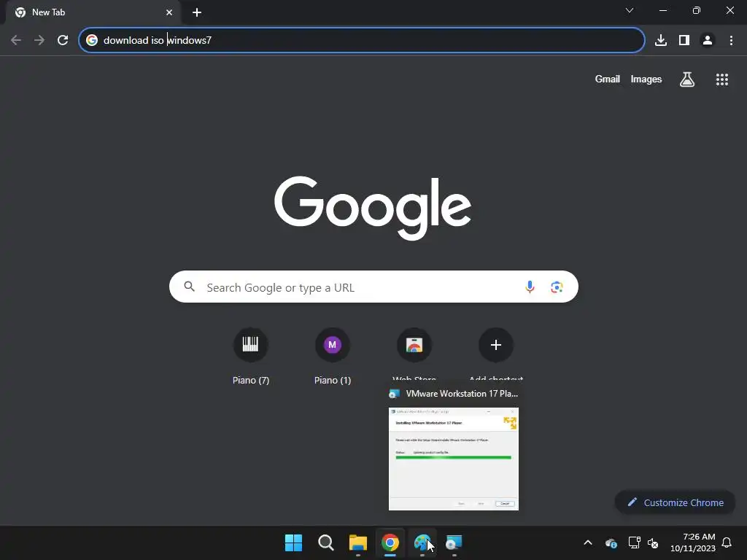Click the Google search box
The width and height of the screenshot is (747, 560).
pos(373,287)
